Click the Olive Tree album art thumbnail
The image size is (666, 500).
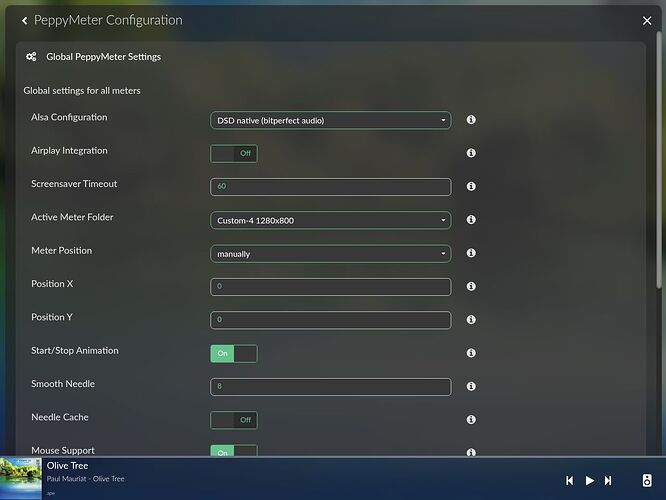coord(21,478)
